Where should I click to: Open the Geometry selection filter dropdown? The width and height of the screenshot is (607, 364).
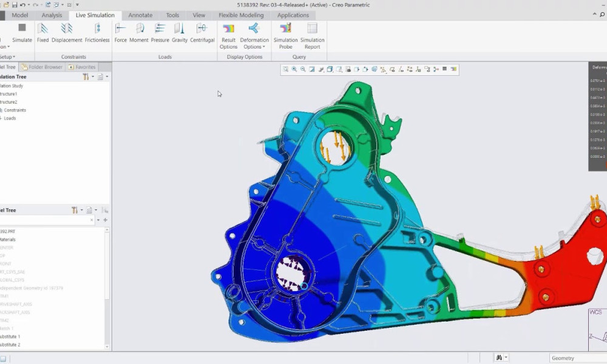pos(578,358)
